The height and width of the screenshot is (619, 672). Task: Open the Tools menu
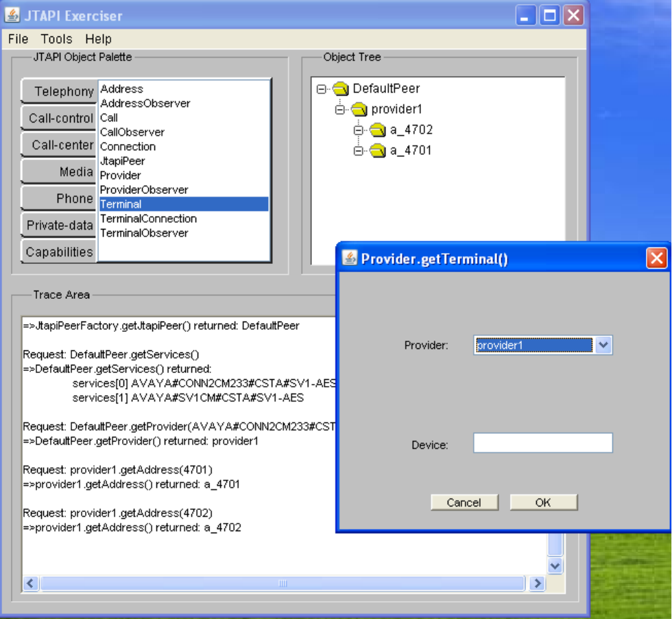56,39
